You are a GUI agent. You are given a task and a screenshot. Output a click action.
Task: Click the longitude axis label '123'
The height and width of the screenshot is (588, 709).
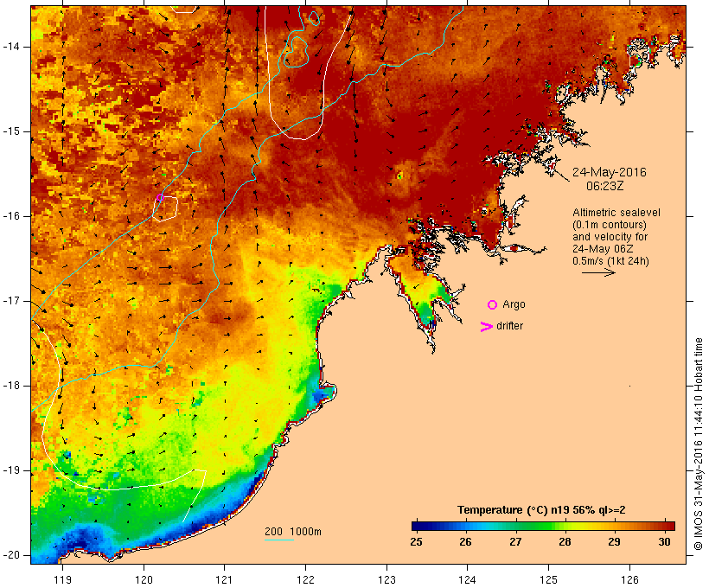[386, 580]
